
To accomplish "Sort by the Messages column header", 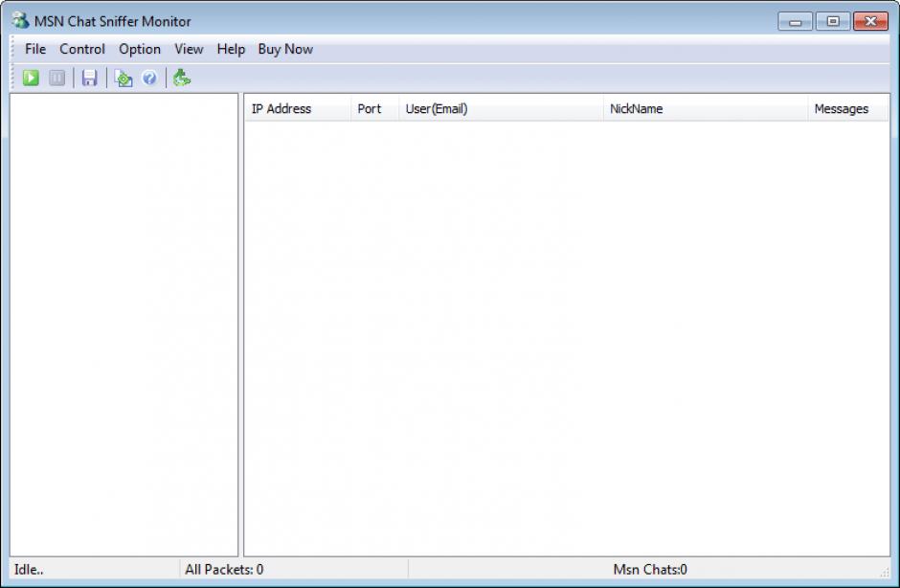I will 847,108.
